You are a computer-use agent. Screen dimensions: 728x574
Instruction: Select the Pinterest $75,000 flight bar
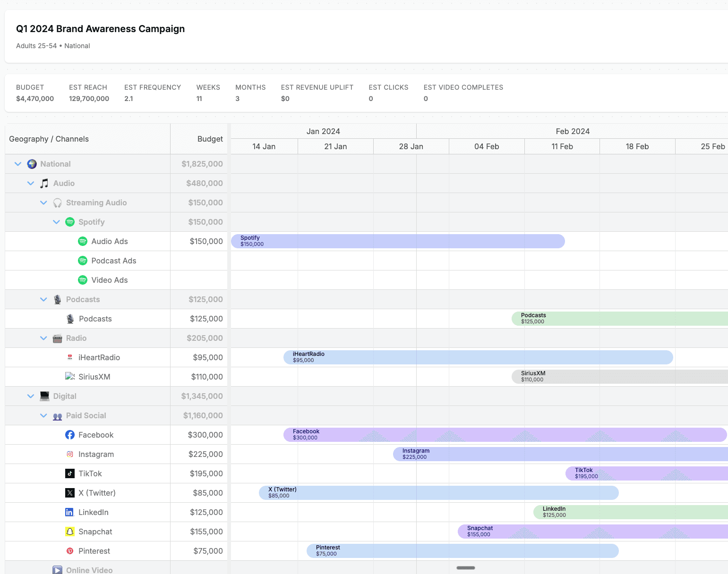462,551
